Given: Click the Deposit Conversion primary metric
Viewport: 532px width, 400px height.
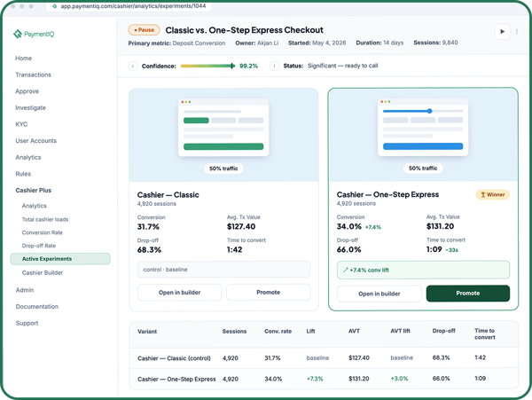Looking at the screenshot, I should pos(199,43).
